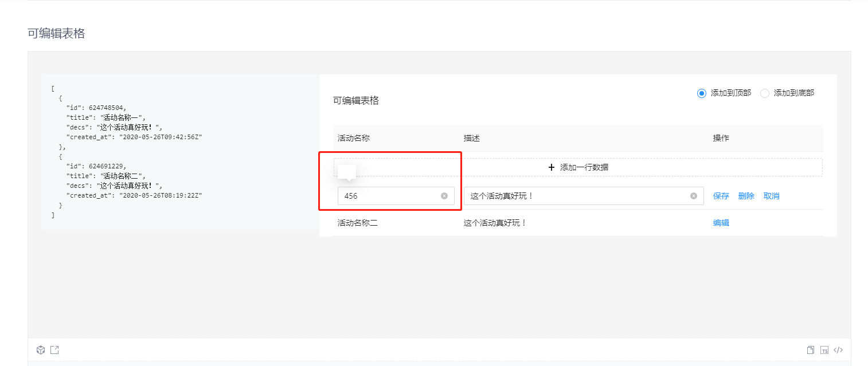Click the 添加一行数据 add row button

pyautogui.click(x=578, y=167)
